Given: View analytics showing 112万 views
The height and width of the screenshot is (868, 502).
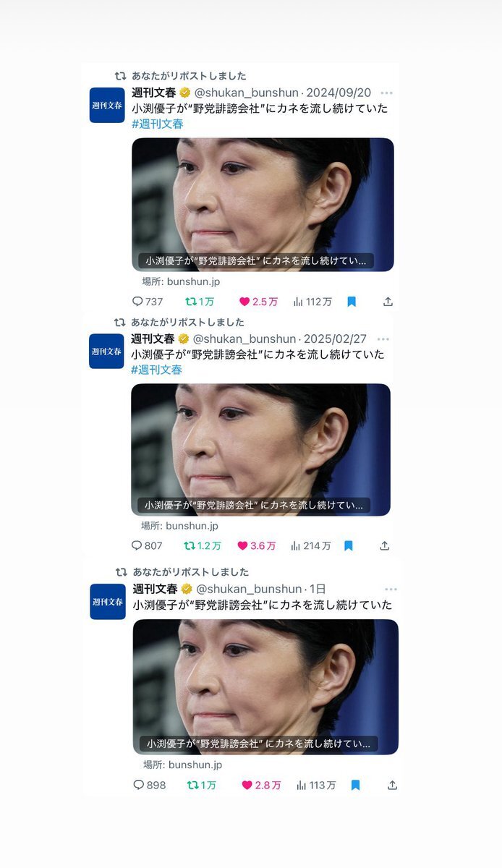Looking at the screenshot, I should click(x=312, y=302).
